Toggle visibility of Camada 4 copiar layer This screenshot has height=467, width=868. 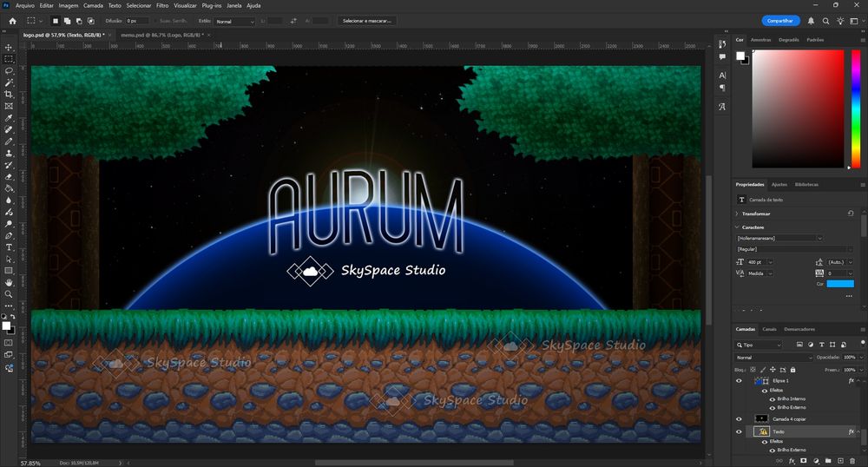tap(739, 418)
